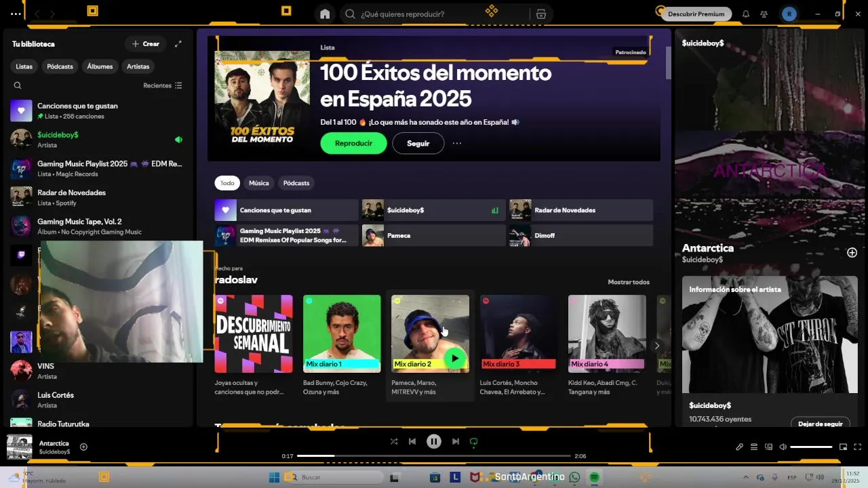868x488 pixels.
Task: Seek in the song progress bar
Action: [434, 456]
